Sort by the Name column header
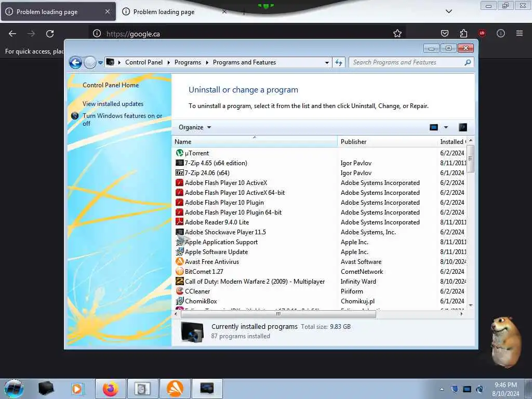Screen dimensions: 532x399 pyautogui.click(x=255, y=141)
